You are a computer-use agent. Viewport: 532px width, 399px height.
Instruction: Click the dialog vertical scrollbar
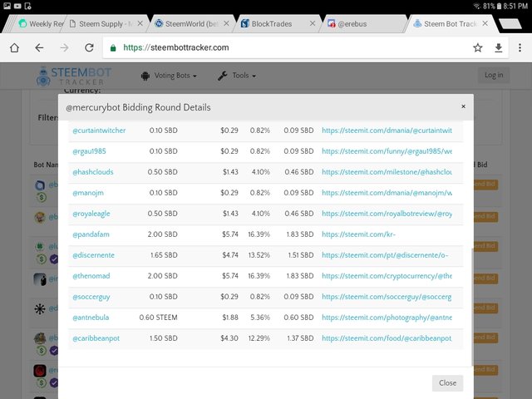point(471,307)
